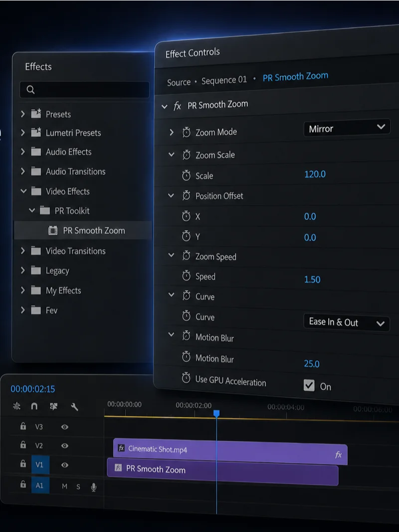The height and width of the screenshot is (532, 399).
Task: Click the Lumetri Presets starred folder icon
Action: point(36,132)
